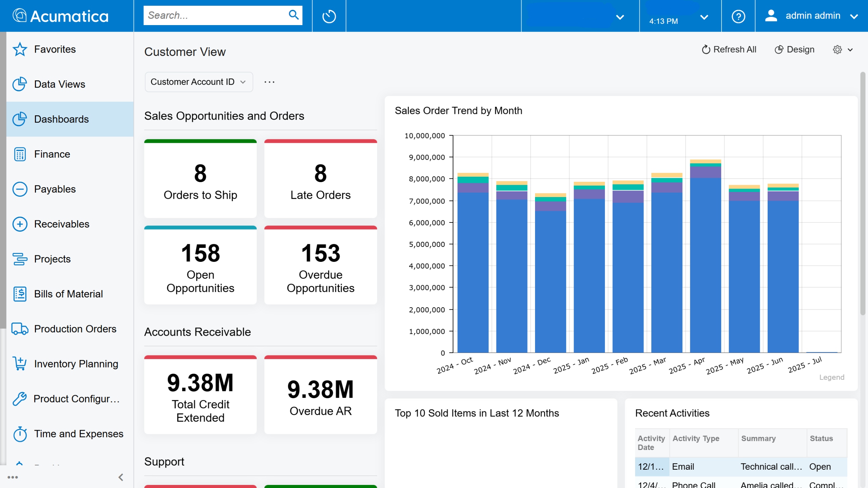
Task: Click the Design button
Action: 794,50
